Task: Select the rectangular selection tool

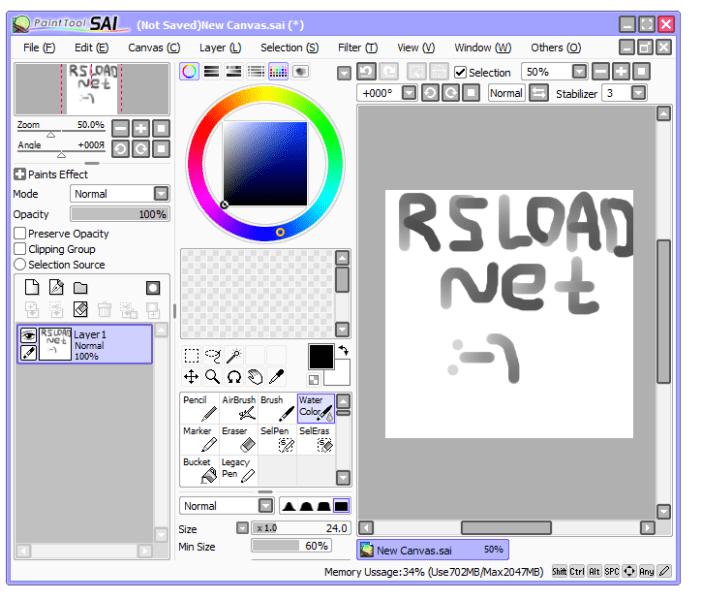Action: pos(192,356)
